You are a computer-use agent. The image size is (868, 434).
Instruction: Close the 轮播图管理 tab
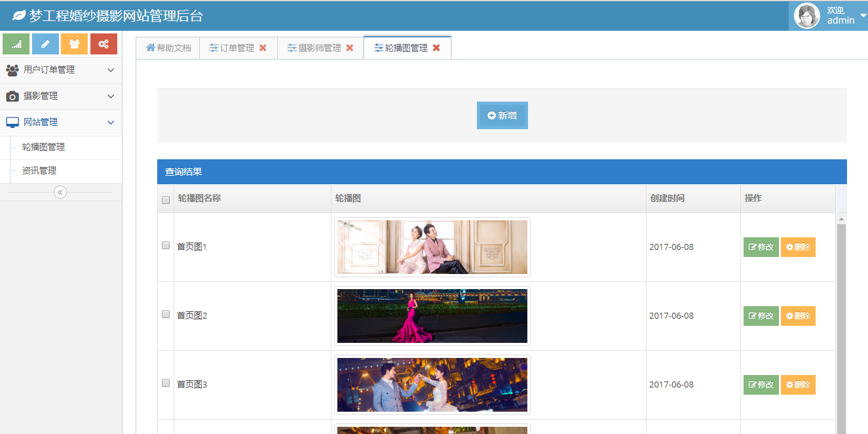click(437, 48)
